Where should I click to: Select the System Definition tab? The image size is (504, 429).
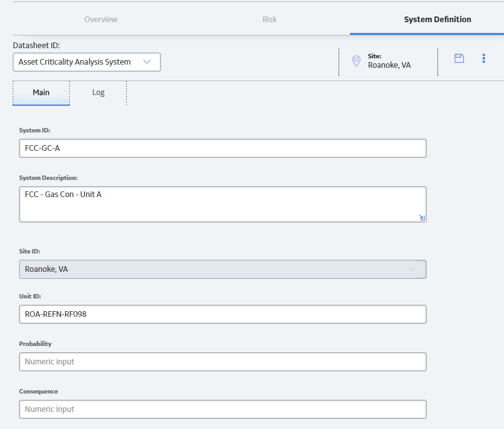(437, 19)
